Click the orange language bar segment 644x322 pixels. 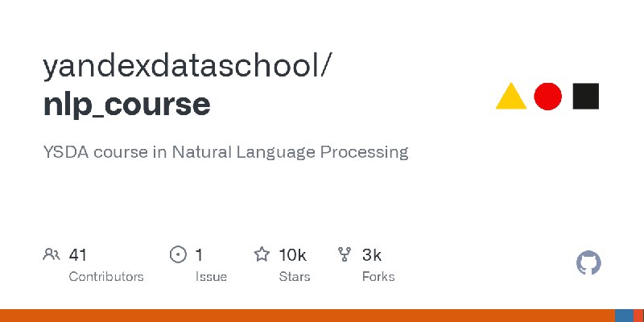tap(308, 316)
